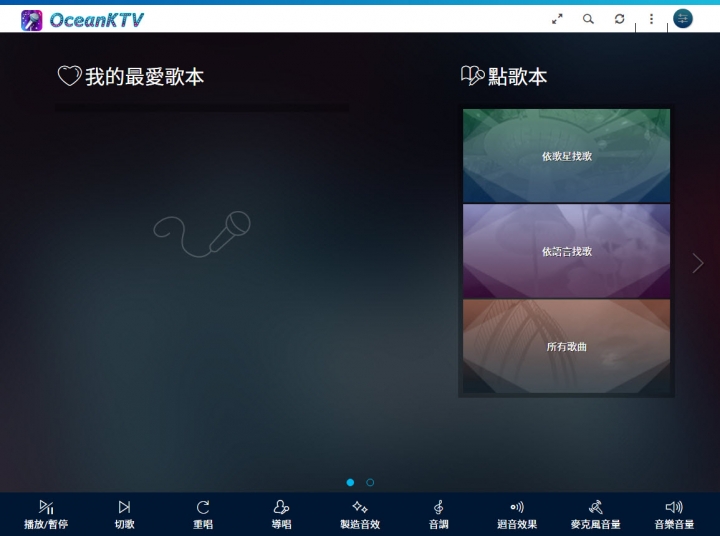This screenshot has width=720, height=536.
Task: Click the 我的最愛歌本 heading
Action: 144,76
